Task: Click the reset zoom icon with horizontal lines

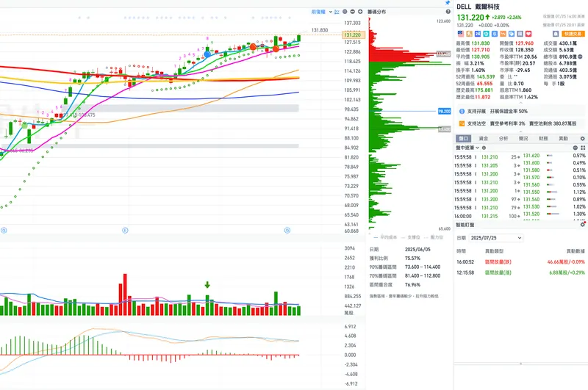Action: 345,12
